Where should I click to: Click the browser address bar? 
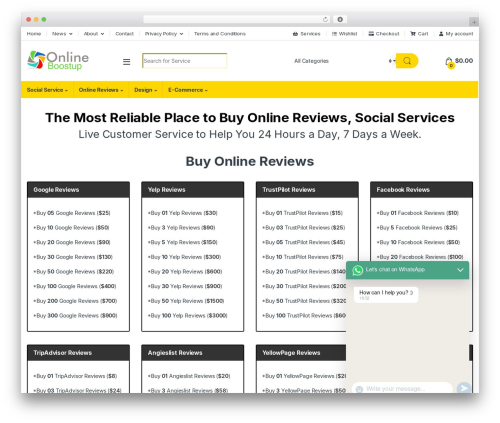[236, 19]
